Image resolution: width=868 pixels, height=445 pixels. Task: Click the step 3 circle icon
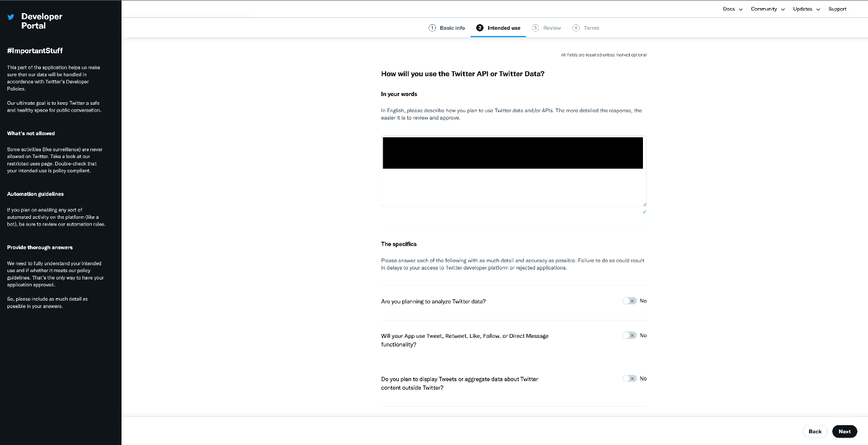click(536, 28)
